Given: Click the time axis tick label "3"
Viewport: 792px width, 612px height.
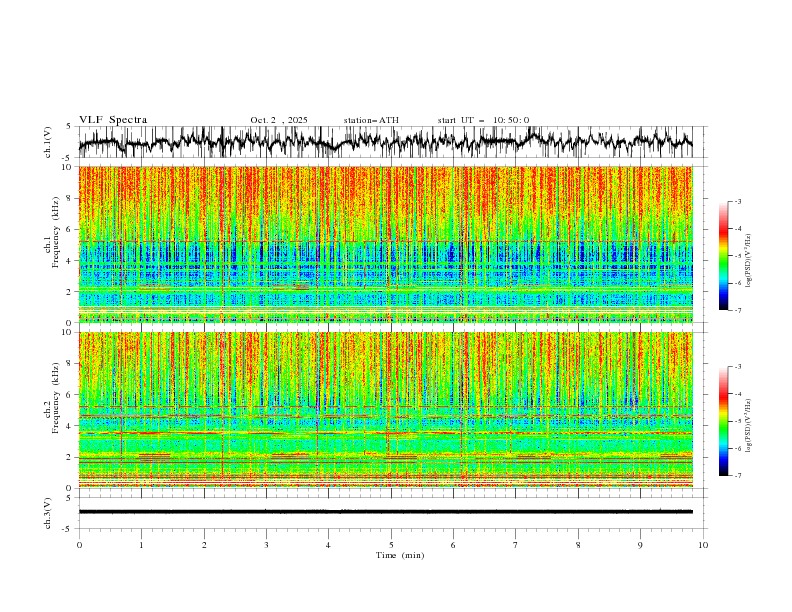Looking at the screenshot, I should (x=266, y=545).
